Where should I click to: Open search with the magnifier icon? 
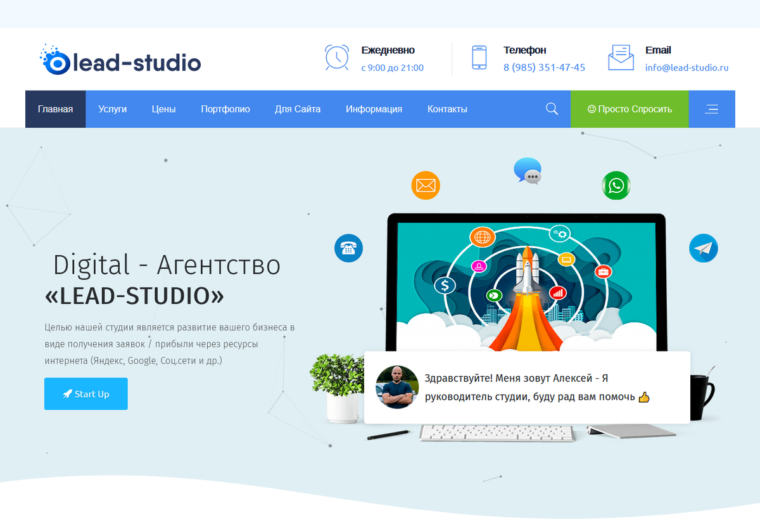click(552, 109)
